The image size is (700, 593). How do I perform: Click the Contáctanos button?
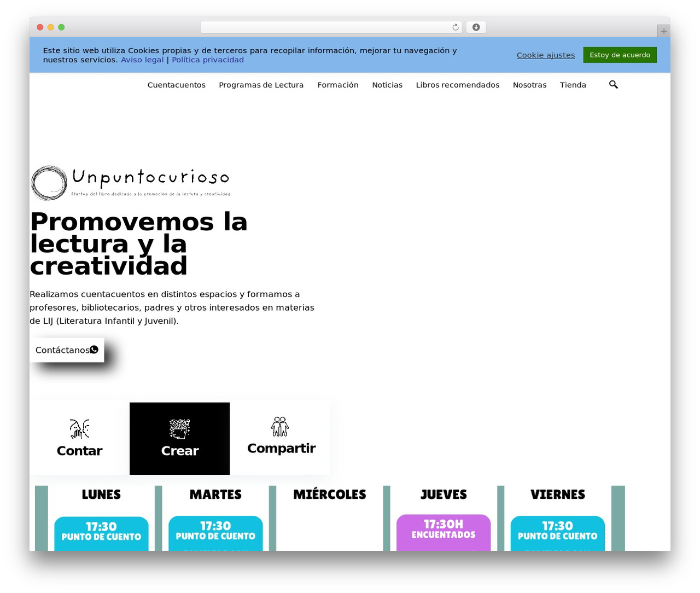[x=67, y=350]
